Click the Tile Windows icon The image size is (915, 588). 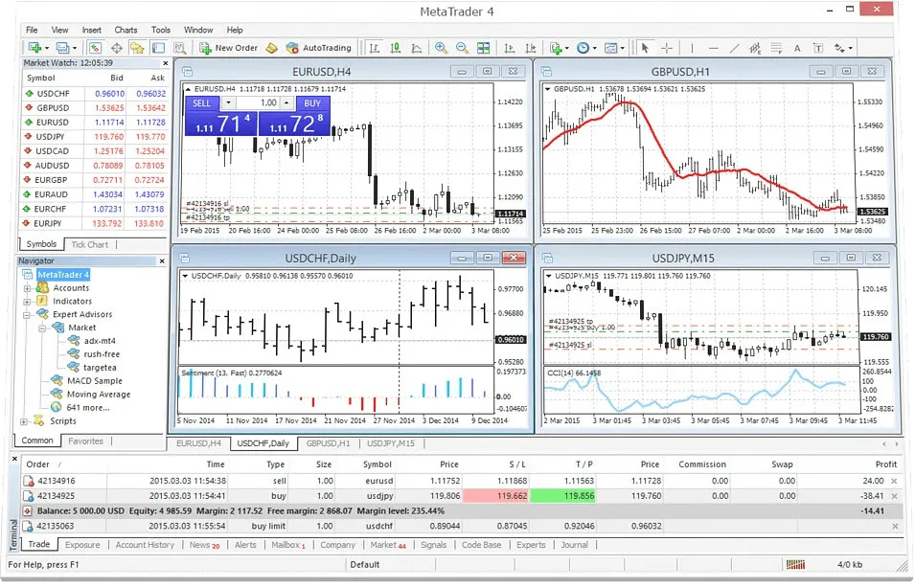(483, 48)
